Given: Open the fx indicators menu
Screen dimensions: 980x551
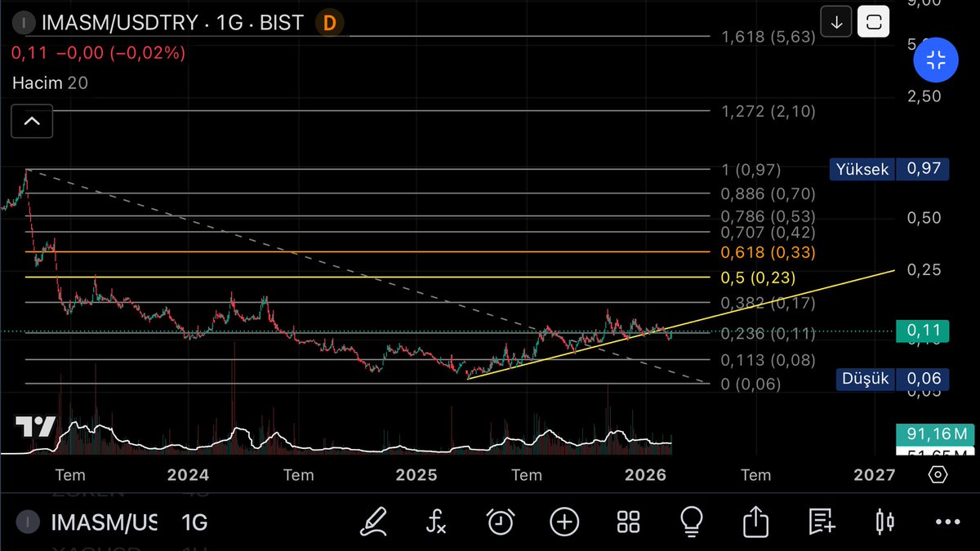Looking at the screenshot, I should [436, 520].
